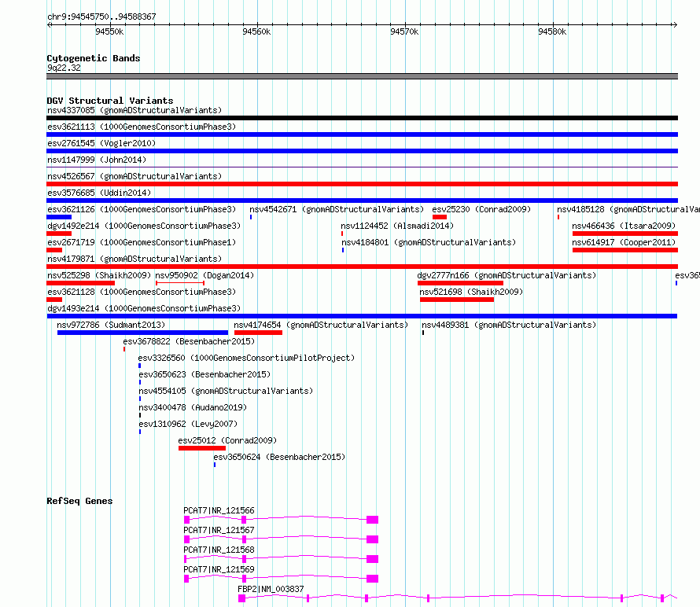This screenshot has width=700, height=607.
Task: Open nsv4179871 gnomAD variant label
Action: (x=134, y=259)
